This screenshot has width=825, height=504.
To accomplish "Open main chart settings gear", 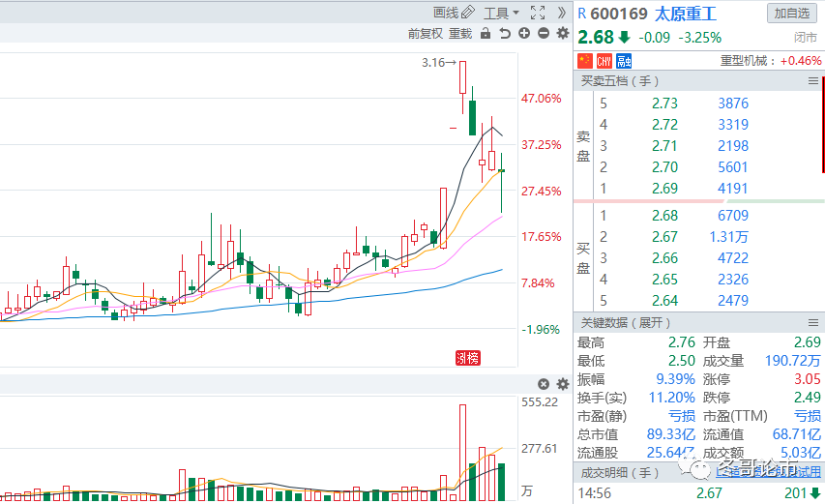I will pyautogui.click(x=563, y=33).
